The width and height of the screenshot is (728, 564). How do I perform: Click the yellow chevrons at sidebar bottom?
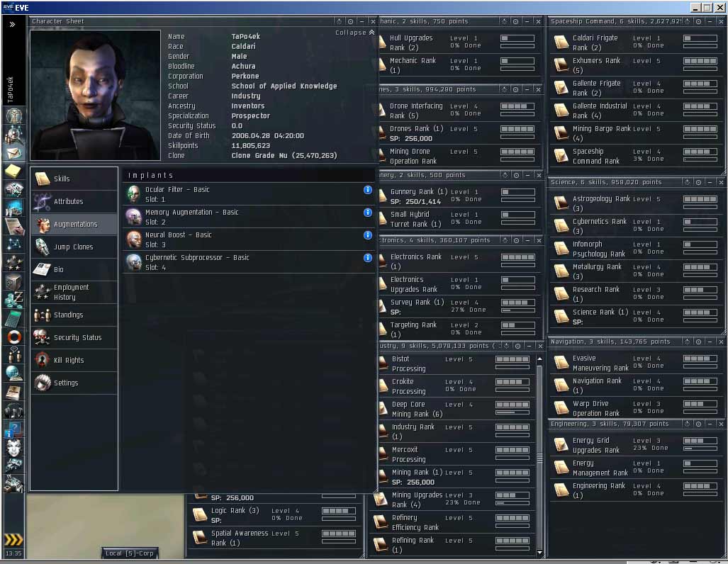click(x=13, y=539)
